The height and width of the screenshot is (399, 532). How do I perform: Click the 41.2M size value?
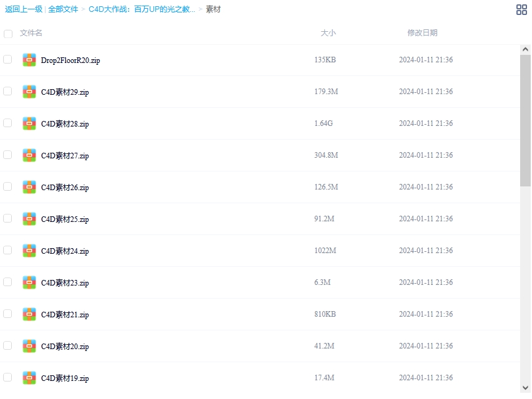324,346
